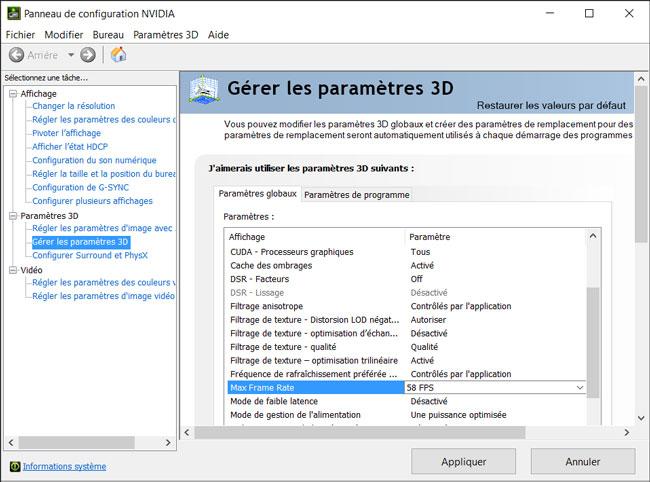Click main panel horizontal scroll left arrow
Viewport: 650px width, 482px height.
(x=187, y=433)
